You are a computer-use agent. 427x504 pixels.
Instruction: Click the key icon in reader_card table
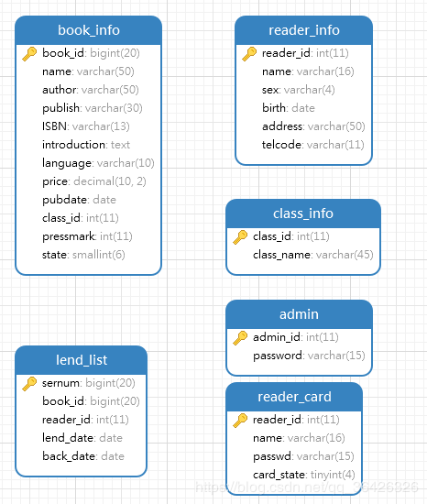click(240, 420)
